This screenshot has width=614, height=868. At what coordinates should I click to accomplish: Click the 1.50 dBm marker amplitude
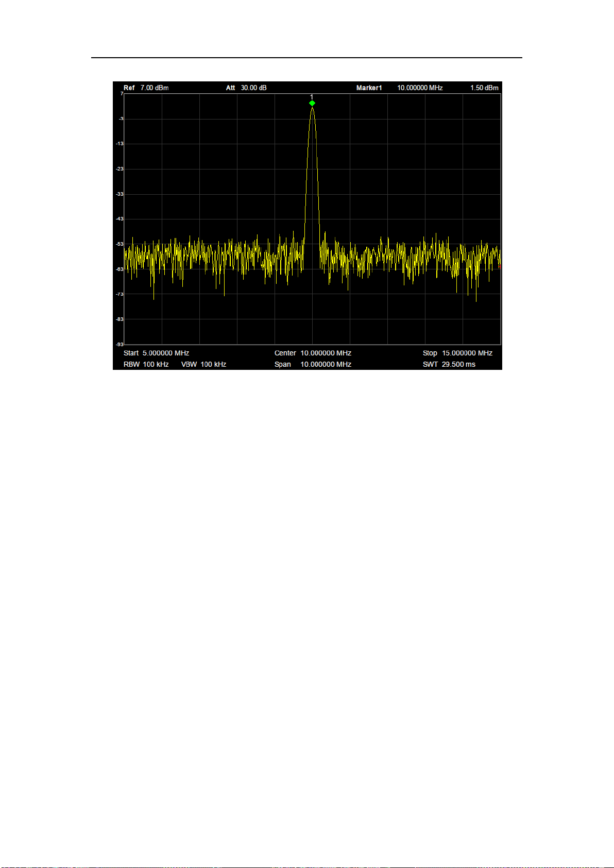click(x=484, y=88)
